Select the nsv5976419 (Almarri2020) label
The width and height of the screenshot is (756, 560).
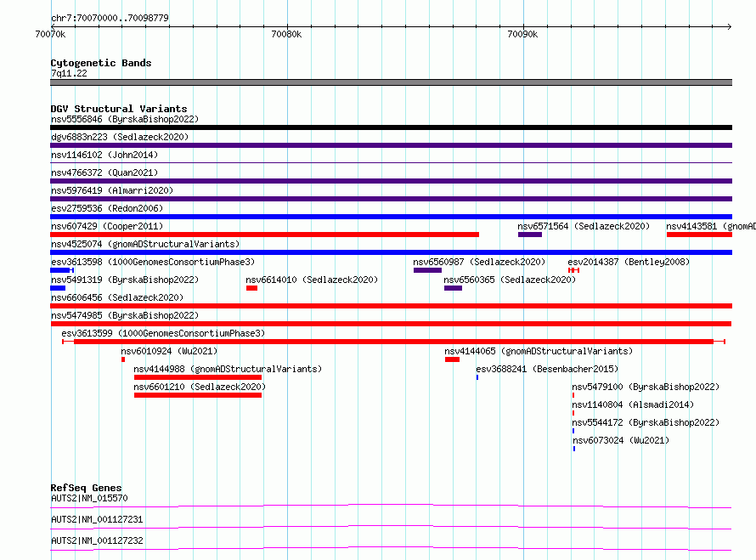point(112,190)
